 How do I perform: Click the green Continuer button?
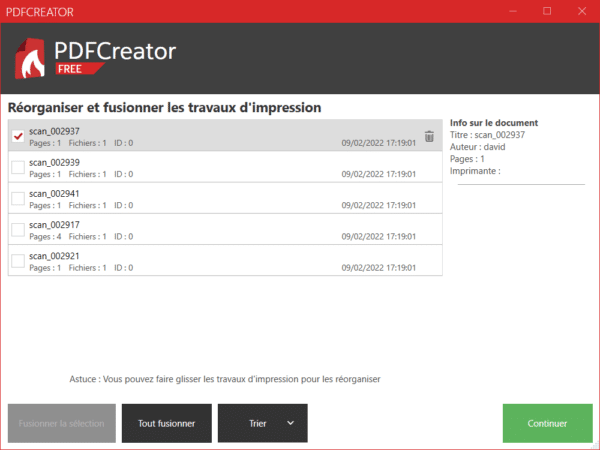click(547, 423)
